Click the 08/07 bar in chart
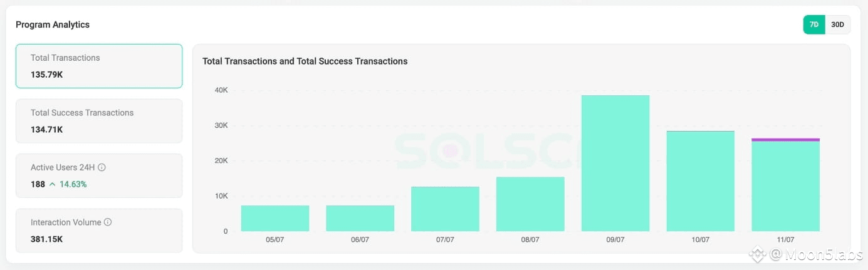 pos(530,204)
